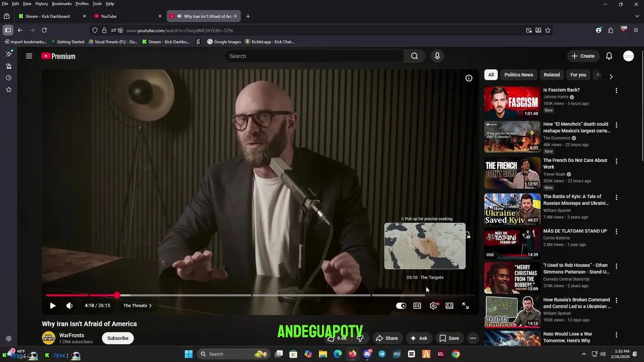Open the video info card icon
The width and height of the screenshot is (644, 362).
tap(468, 78)
